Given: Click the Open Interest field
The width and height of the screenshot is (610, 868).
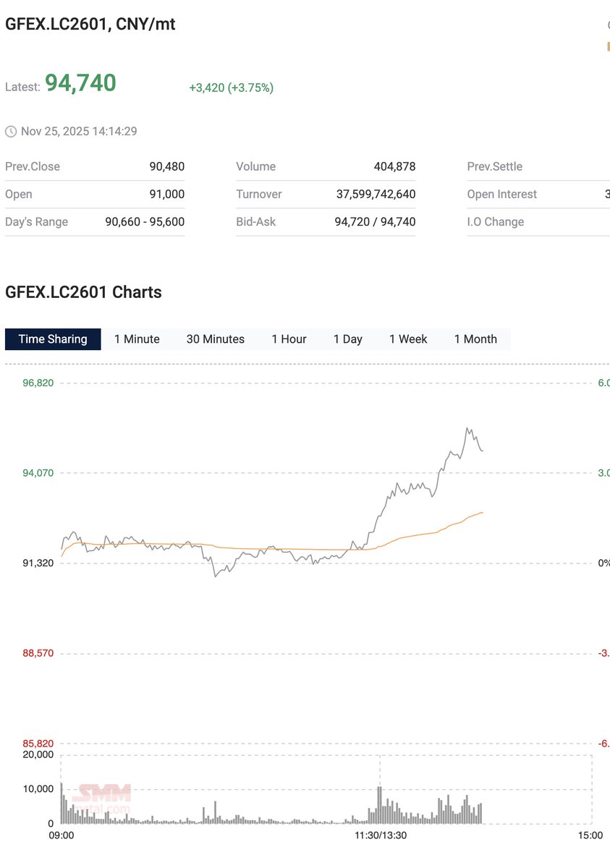Looking at the screenshot, I should 502,194.
